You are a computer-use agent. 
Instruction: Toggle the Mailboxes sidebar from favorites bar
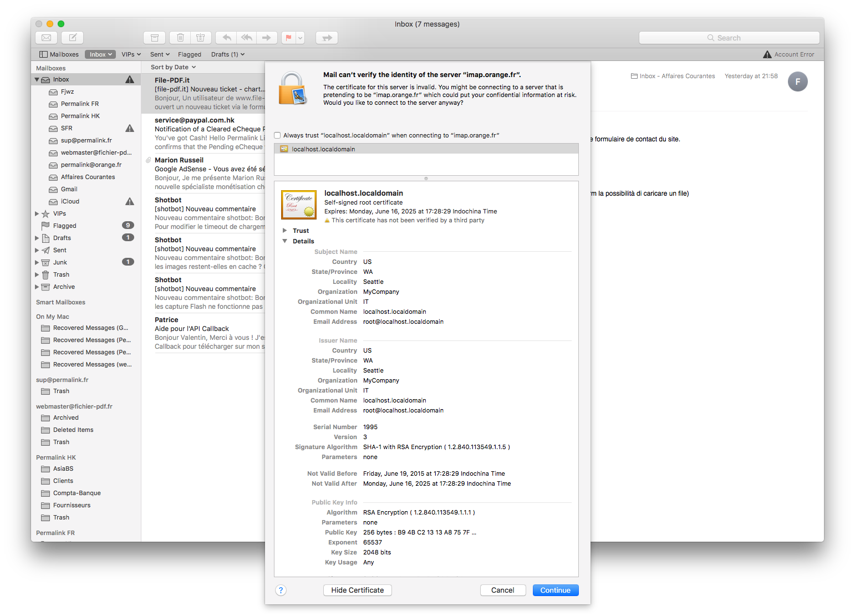(x=59, y=54)
